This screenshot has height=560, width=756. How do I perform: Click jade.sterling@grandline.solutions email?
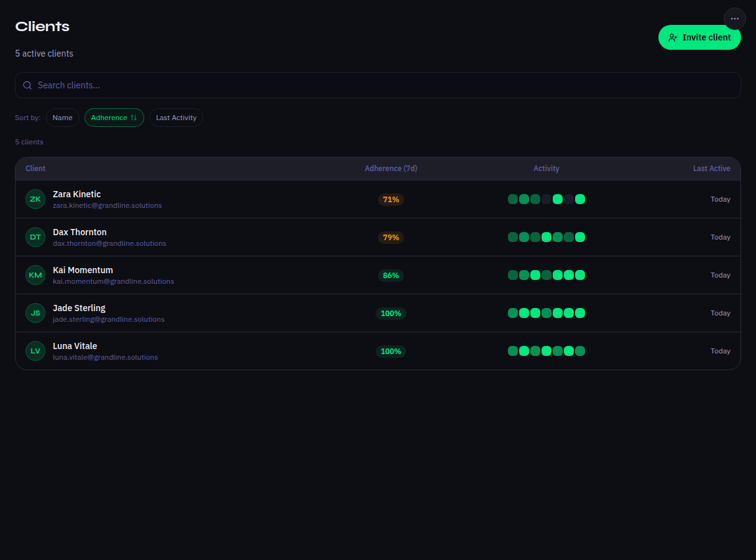tap(109, 319)
